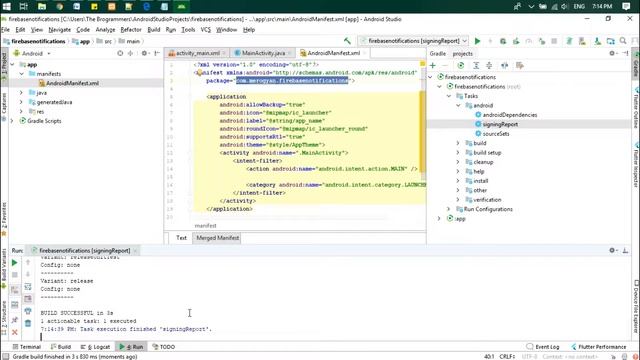Screen dimensions: 640x360
Task: Switch to activity_main.xml tab
Action: point(198,53)
